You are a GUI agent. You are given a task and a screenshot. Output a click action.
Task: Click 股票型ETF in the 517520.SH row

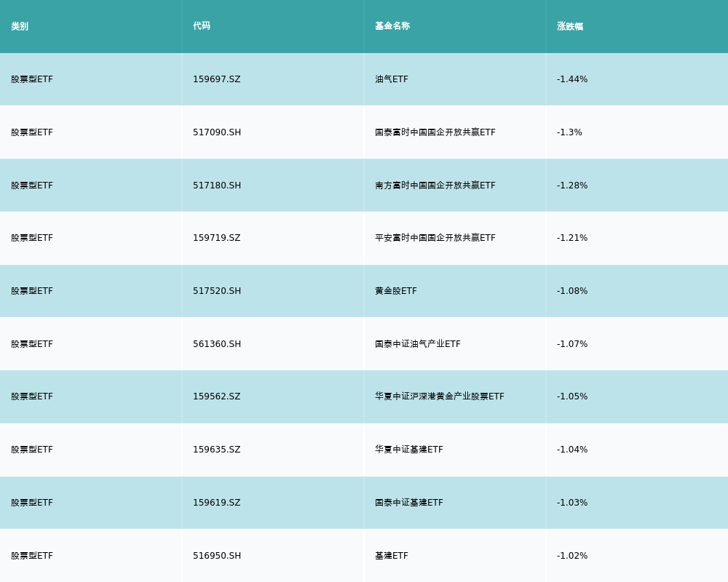click(x=32, y=291)
